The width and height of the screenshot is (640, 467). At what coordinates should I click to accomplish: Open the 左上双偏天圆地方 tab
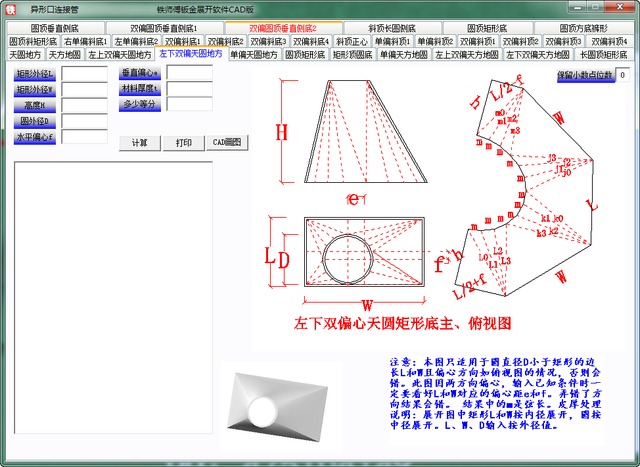tap(120, 55)
